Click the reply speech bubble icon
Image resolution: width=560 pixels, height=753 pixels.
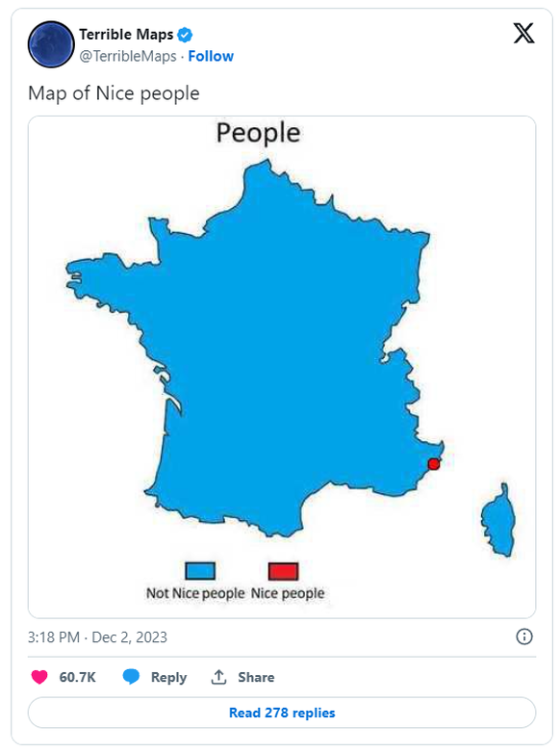(131, 676)
